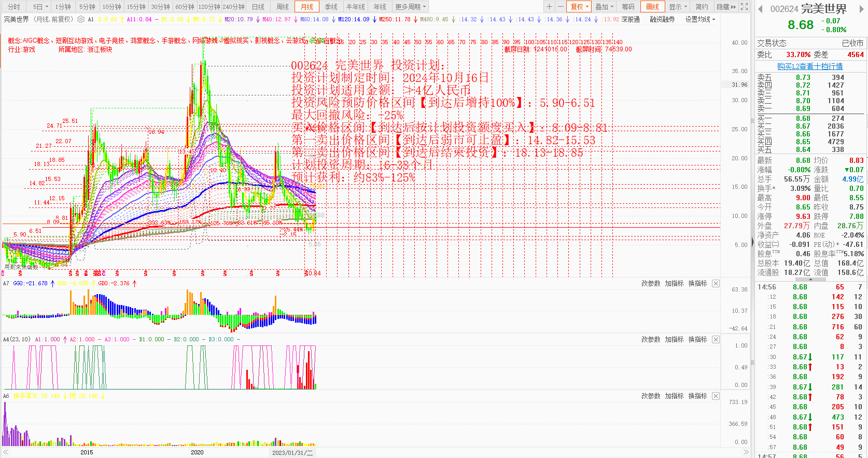Click date marker 2023/01/31/二
868x458 pixels.
click(x=293, y=452)
